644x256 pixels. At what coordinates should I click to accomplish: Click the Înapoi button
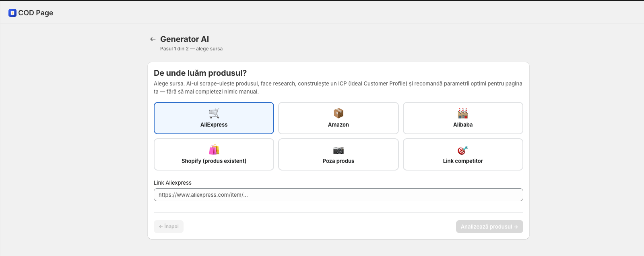click(169, 227)
